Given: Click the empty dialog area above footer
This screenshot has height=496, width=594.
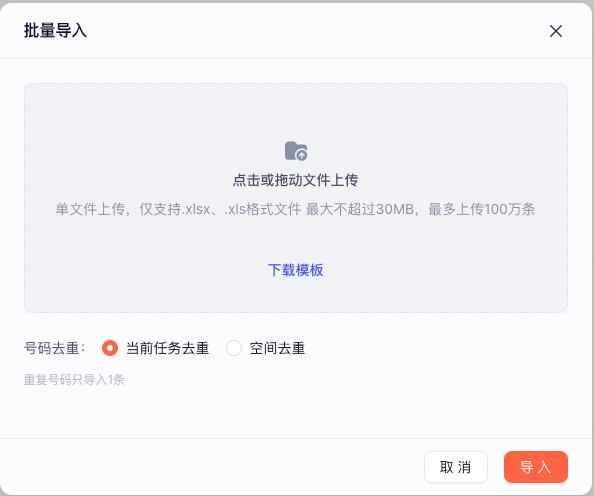Looking at the screenshot, I should click(295, 413).
